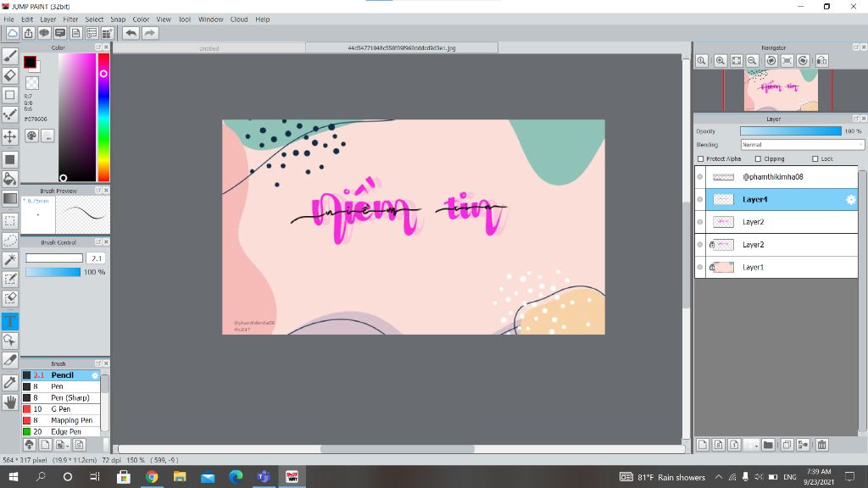Select the rectangular Select tool
The height and width of the screenshot is (488, 868).
coord(10,221)
